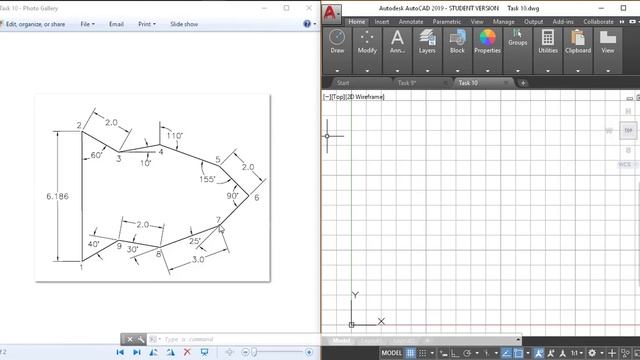Image resolution: width=640 pixels, height=360 pixels.
Task: Start slide show with the monitor icon
Action: (x=204, y=352)
